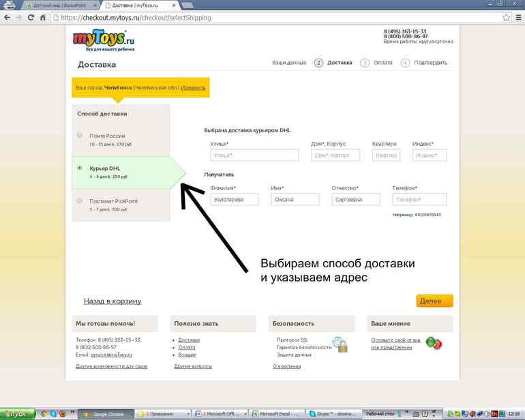Click the browser back arrow

pyautogui.click(x=7, y=17)
